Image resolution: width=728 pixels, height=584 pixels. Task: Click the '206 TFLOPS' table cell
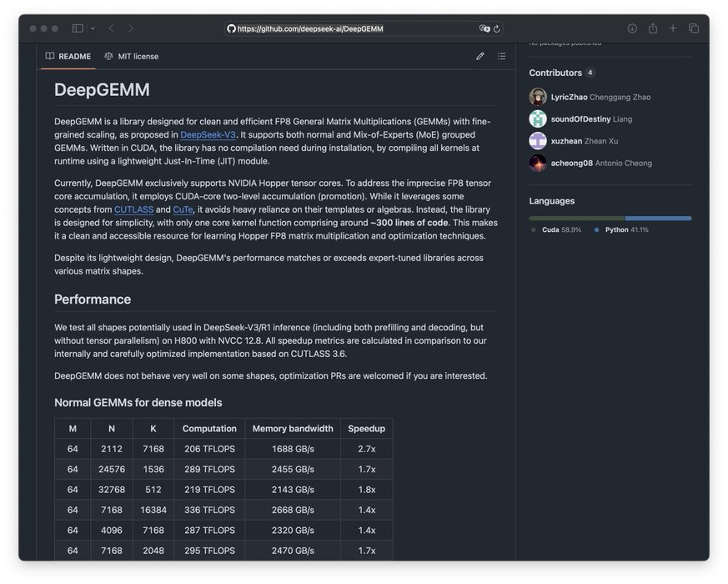[x=209, y=450]
